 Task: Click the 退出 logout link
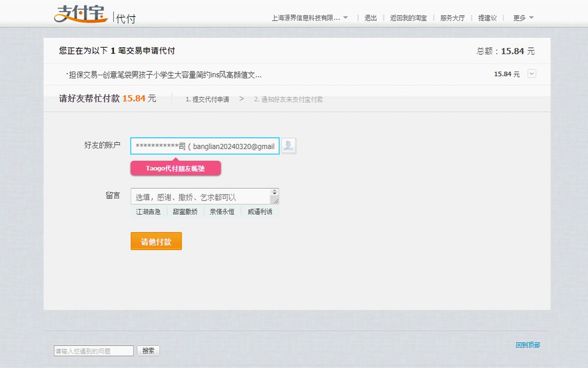pos(371,18)
